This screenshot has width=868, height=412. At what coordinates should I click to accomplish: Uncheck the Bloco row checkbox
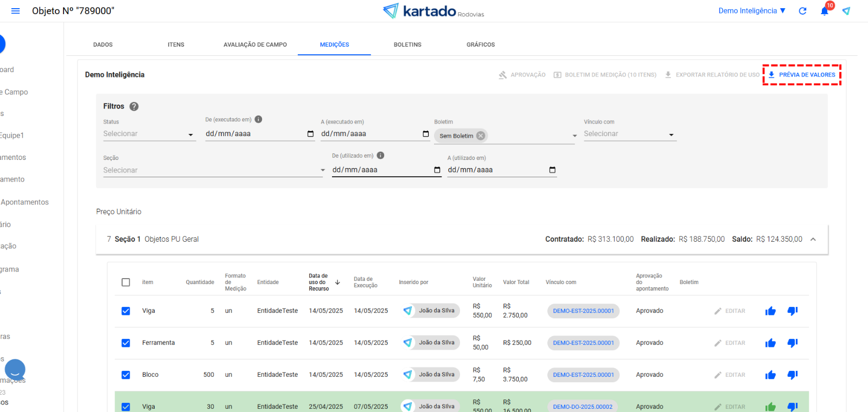(x=126, y=375)
